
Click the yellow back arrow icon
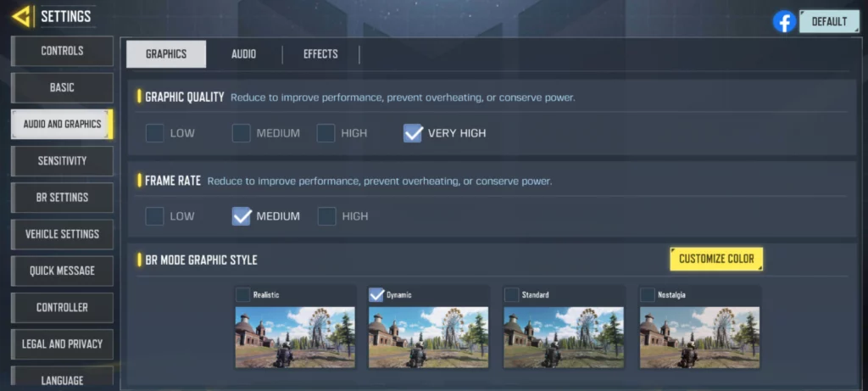tap(22, 16)
